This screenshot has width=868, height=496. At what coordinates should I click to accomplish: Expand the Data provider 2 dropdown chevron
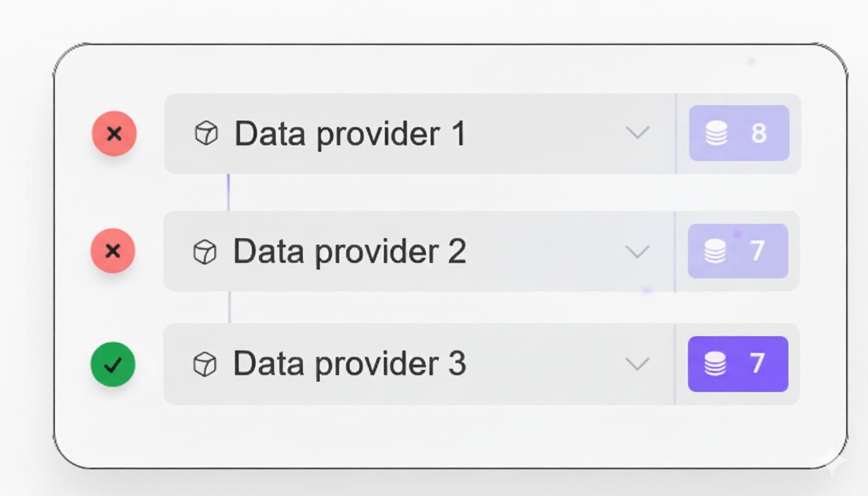pos(637,251)
